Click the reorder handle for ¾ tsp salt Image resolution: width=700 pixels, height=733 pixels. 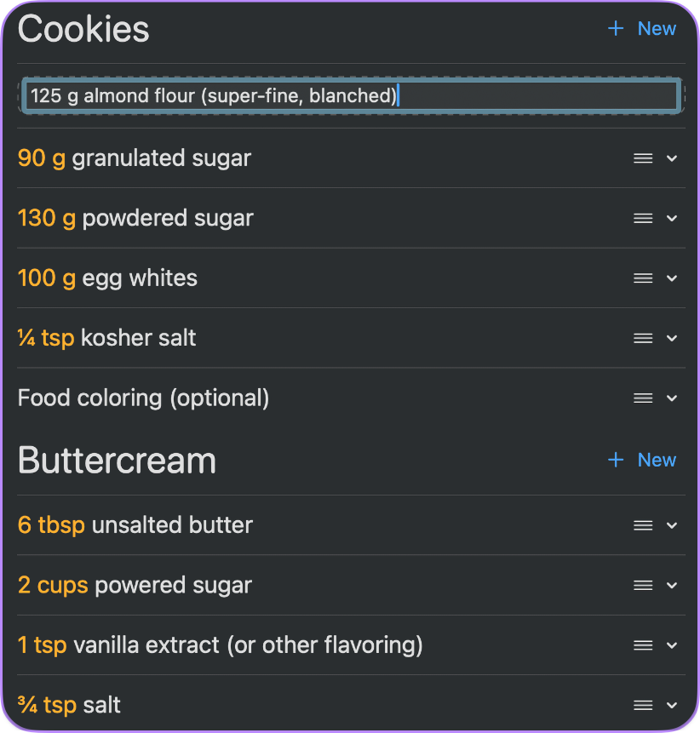[x=642, y=705]
